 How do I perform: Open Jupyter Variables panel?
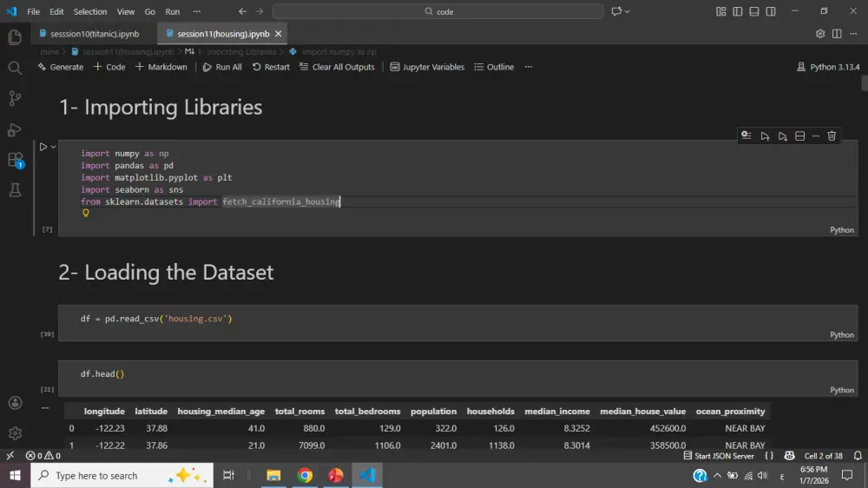tap(427, 67)
